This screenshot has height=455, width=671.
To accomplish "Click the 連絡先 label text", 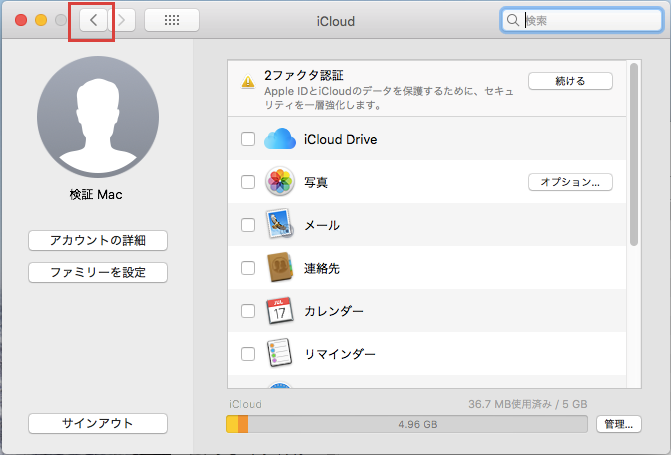I will [x=322, y=268].
